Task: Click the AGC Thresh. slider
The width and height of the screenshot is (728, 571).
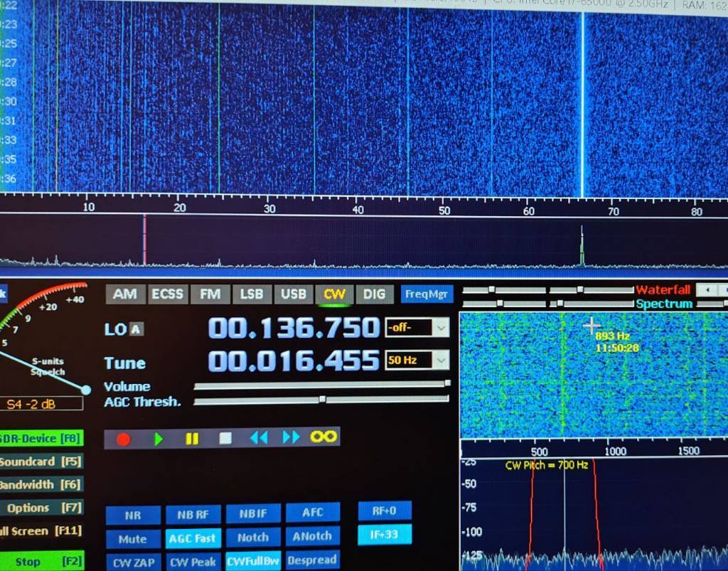Action: 321,401
